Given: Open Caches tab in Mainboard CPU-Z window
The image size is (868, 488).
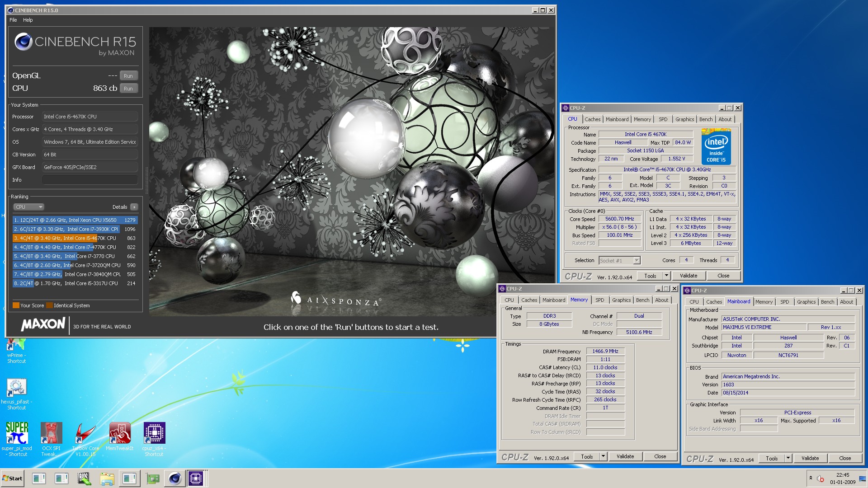Looking at the screenshot, I should click(714, 302).
